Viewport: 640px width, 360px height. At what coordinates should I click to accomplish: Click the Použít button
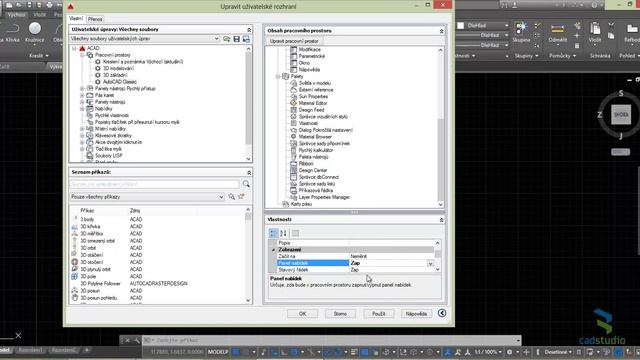(378, 314)
